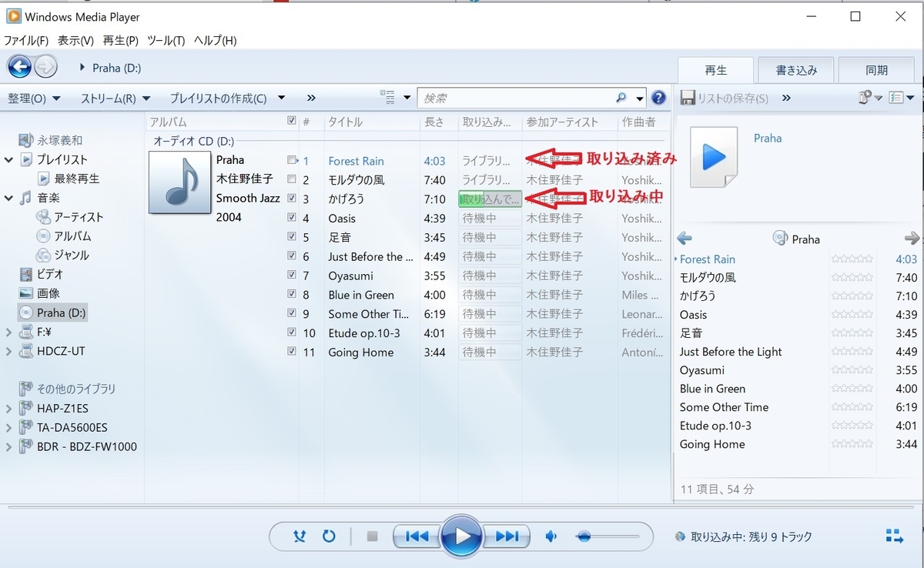Click the Praha album art thumbnail

coord(179,182)
